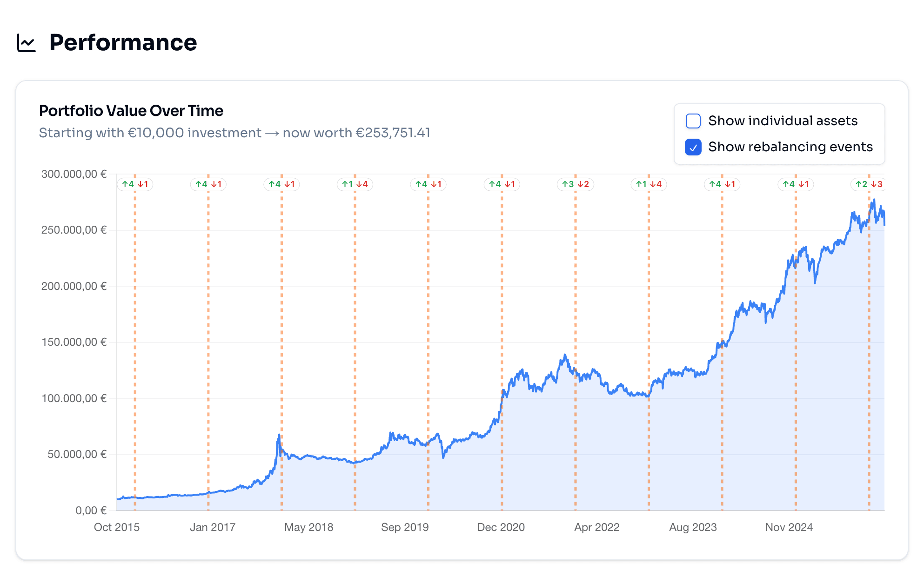The width and height of the screenshot is (924, 578).
Task: Select the ↑4 ↓1 badge above Nov 2024
Action: pos(796,184)
